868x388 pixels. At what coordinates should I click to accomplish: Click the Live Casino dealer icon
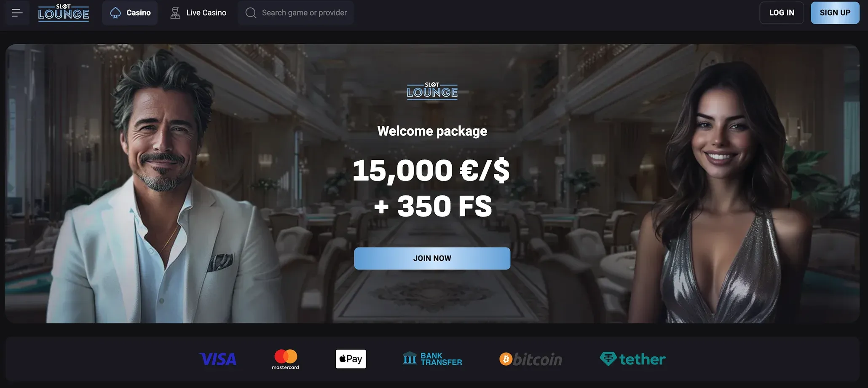click(175, 13)
